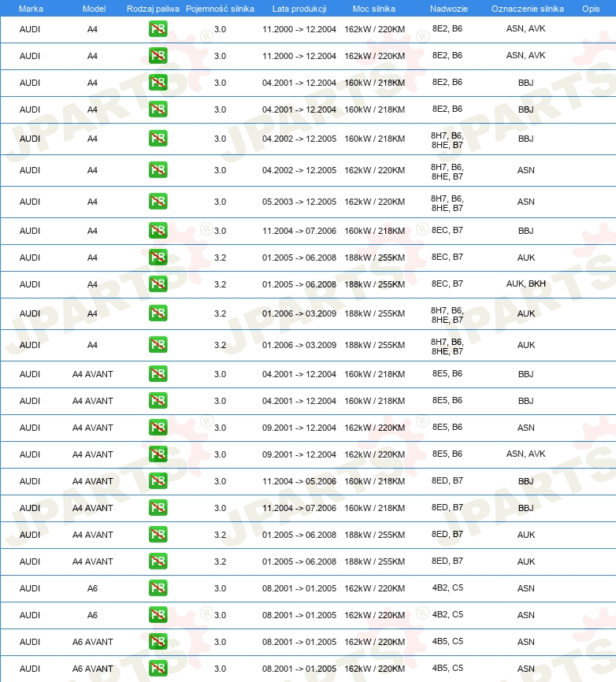The height and width of the screenshot is (682, 616).
Task: Click 8ED, B7 in the 11.2004 -> 05.2006 row
Action: point(447,480)
